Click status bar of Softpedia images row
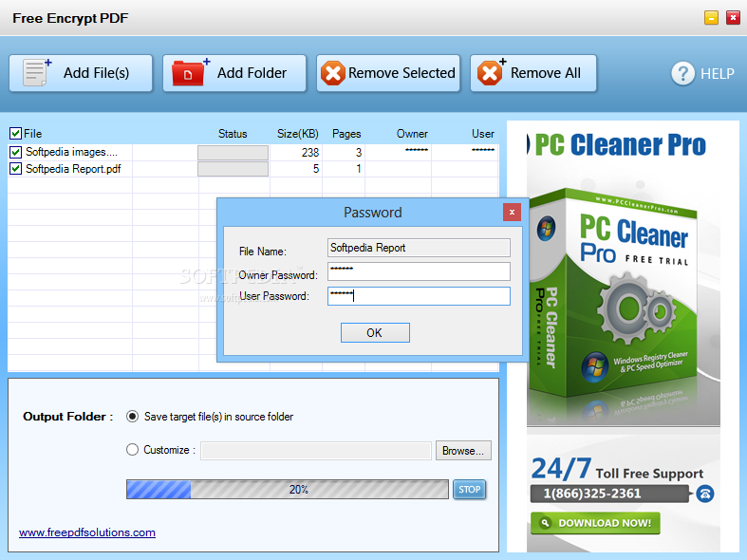 click(x=233, y=153)
